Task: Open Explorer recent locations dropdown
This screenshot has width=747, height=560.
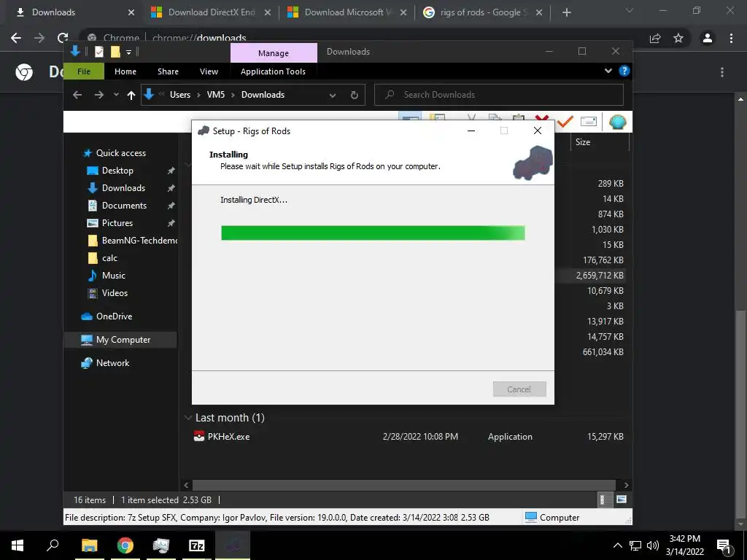Action: click(116, 95)
